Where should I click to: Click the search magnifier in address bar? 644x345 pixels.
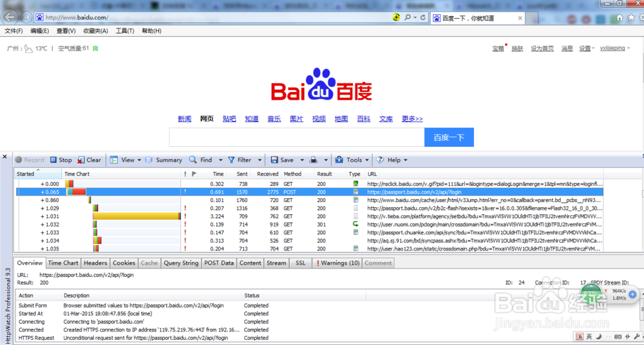coord(408,17)
